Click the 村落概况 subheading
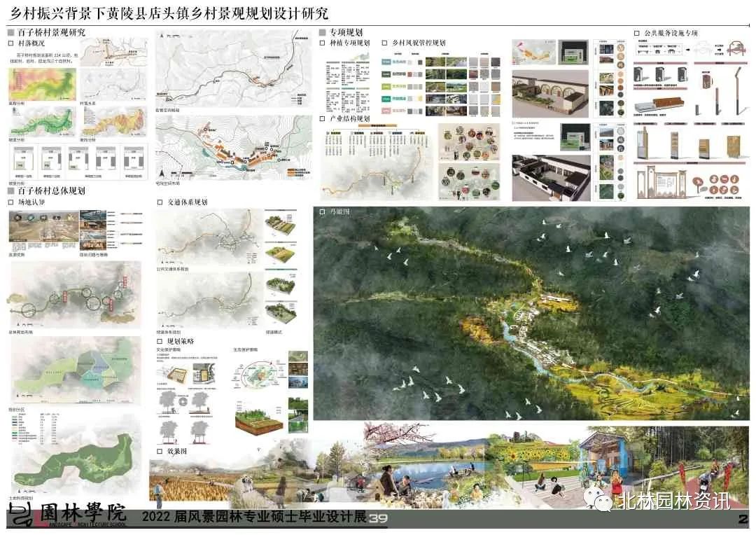This screenshot has height=535, width=756. tap(31, 43)
